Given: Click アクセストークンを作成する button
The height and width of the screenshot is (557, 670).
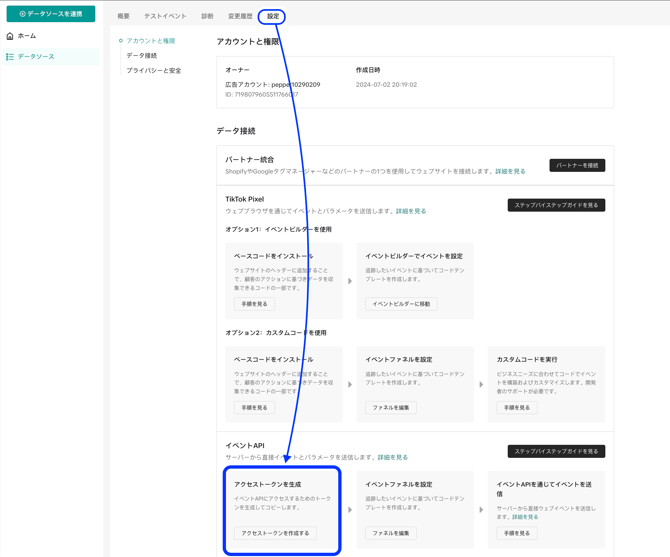Looking at the screenshot, I should click(x=275, y=533).
